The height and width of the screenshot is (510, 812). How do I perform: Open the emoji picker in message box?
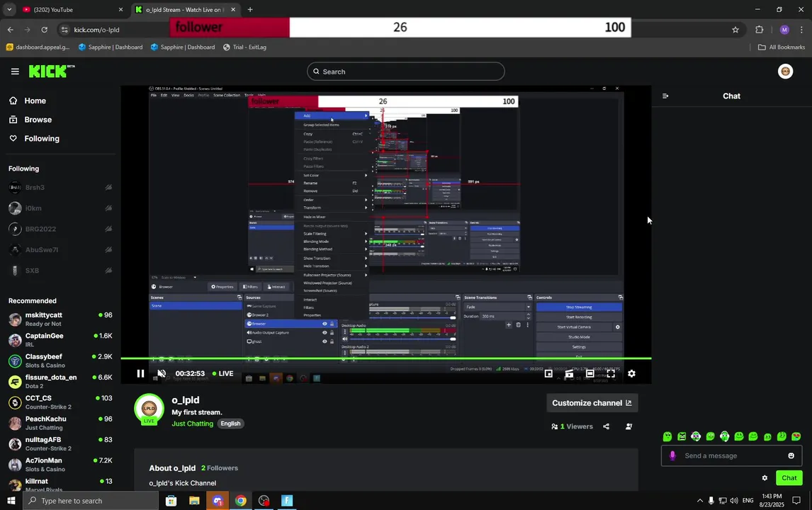[791, 455]
